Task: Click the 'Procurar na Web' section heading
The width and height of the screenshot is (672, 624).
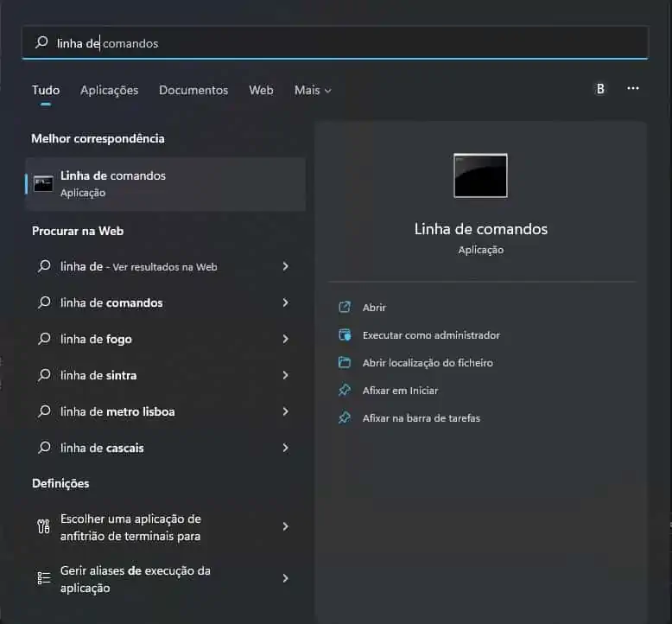Action: 78,231
